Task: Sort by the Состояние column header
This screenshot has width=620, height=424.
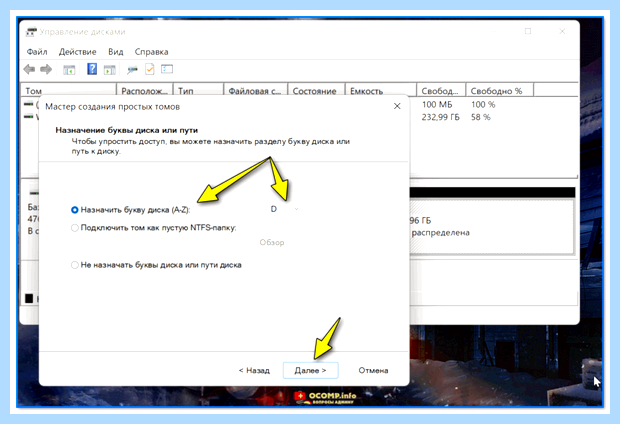Action: coord(316,91)
